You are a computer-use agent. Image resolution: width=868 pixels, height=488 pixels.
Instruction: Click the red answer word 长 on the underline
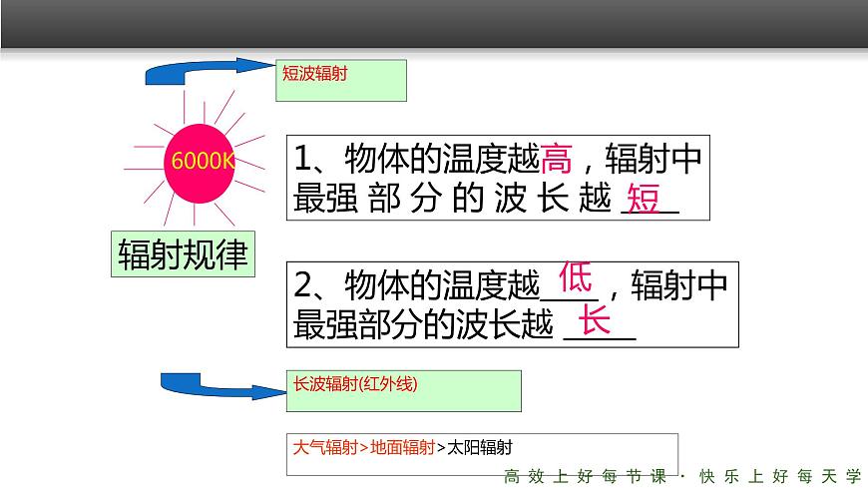594,319
